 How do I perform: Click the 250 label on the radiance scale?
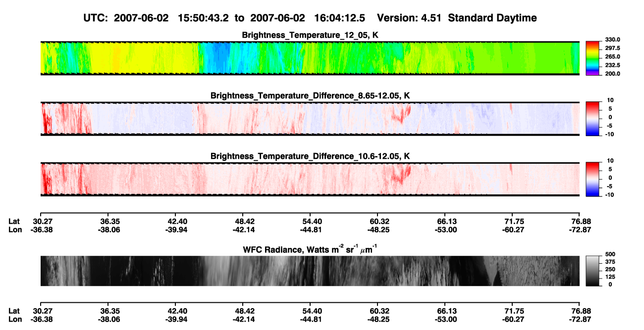pos(610,269)
